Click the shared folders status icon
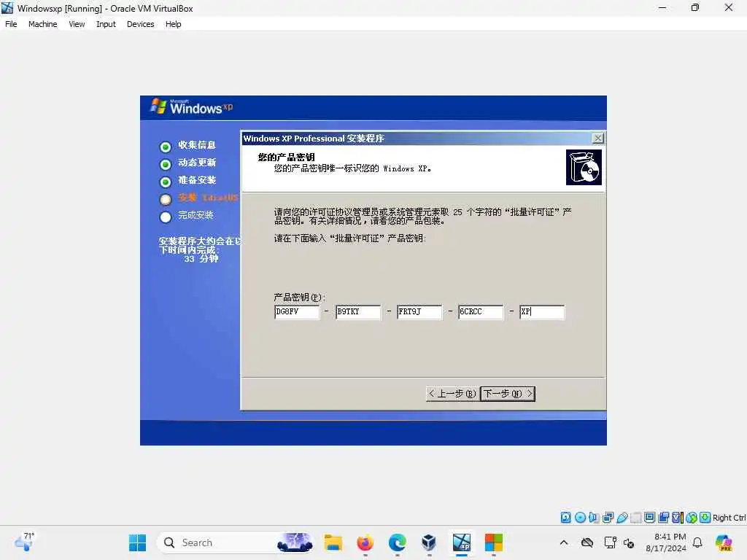The height and width of the screenshot is (560, 747). 635,517
